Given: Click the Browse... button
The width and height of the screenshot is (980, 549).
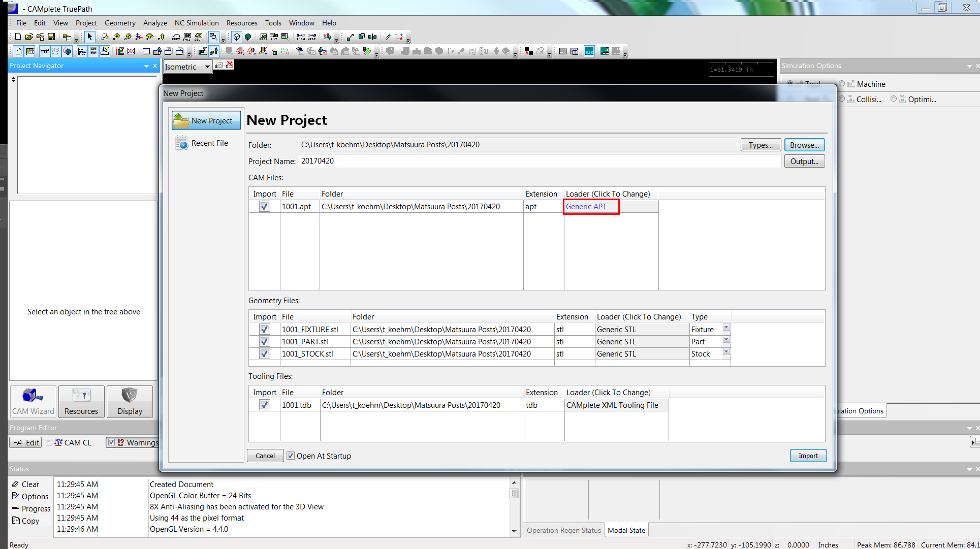Looking at the screenshot, I should point(804,145).
